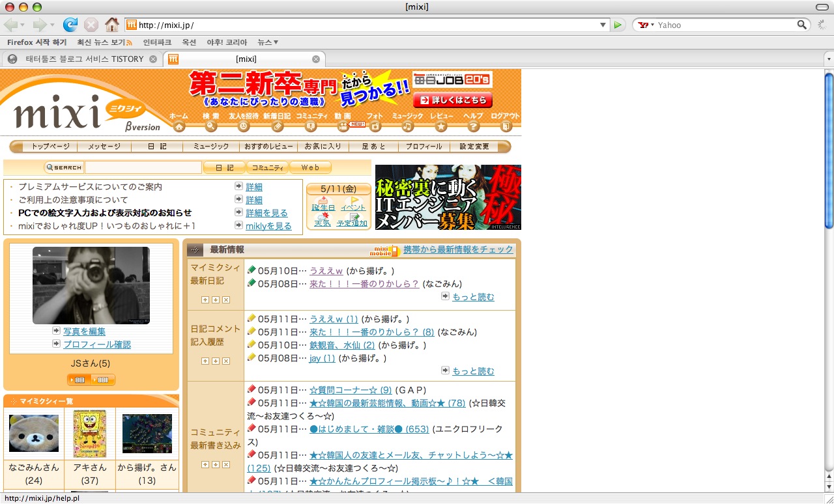The width and height of the screenshot is (834, 504).
Task: Open プロフィール in mixi menu bar
Action: click(424, 147)
